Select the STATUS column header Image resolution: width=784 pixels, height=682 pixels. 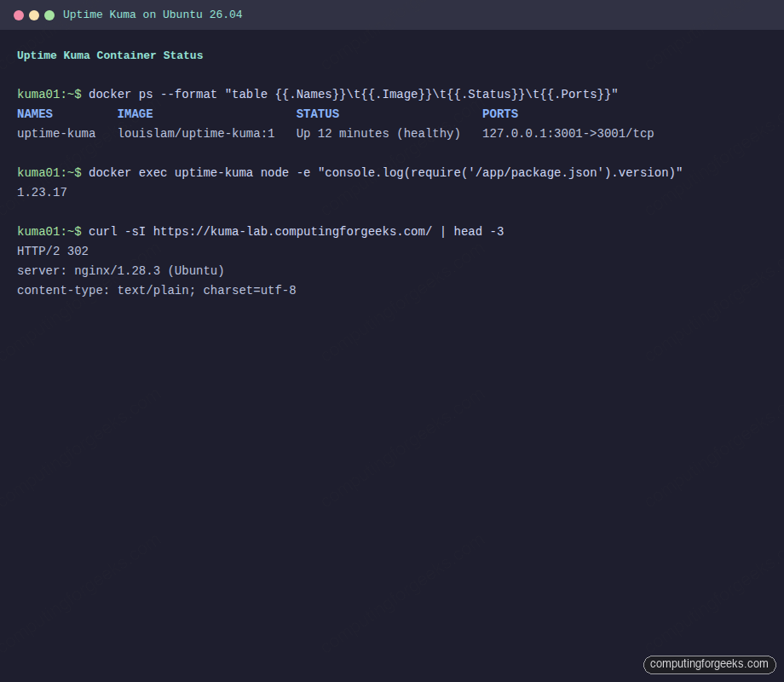[317, 113]
